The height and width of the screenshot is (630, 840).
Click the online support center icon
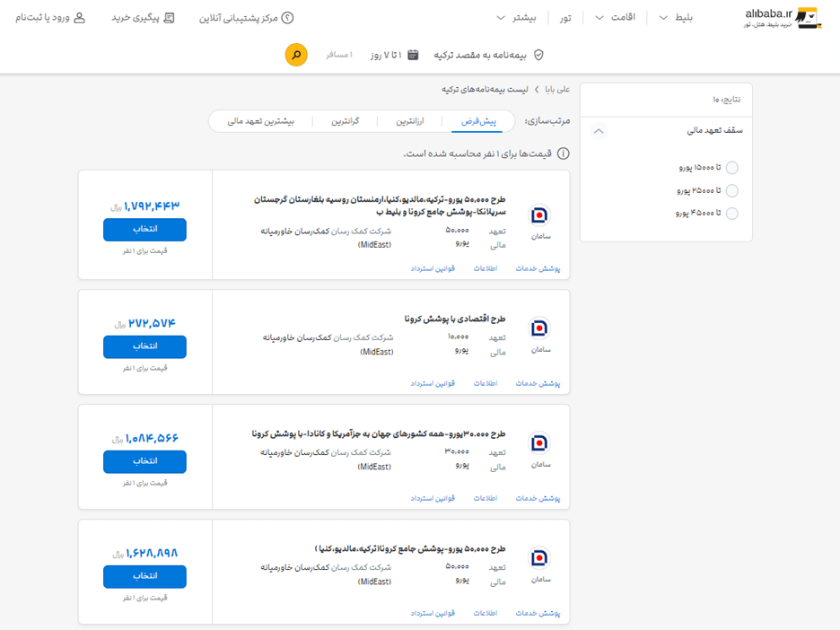coord(288,18)
